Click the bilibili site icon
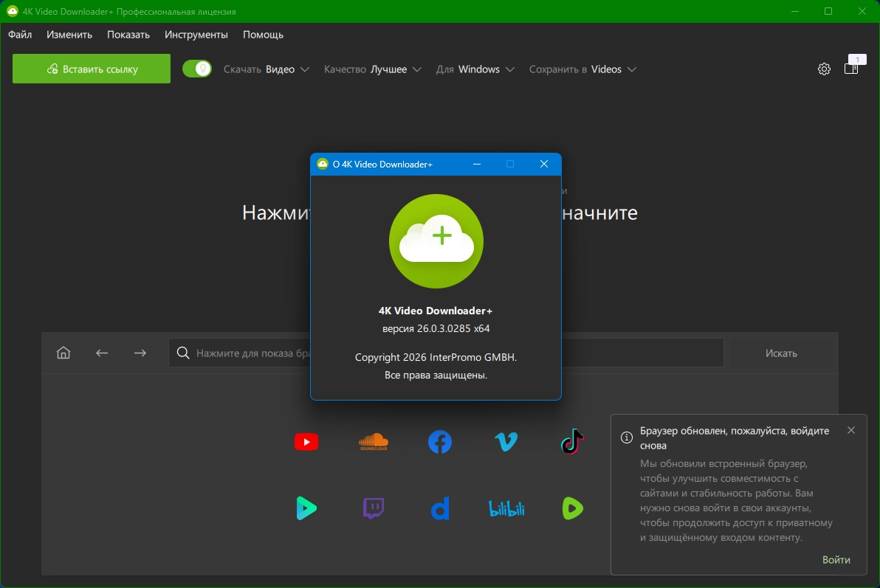 pos(506,508)
